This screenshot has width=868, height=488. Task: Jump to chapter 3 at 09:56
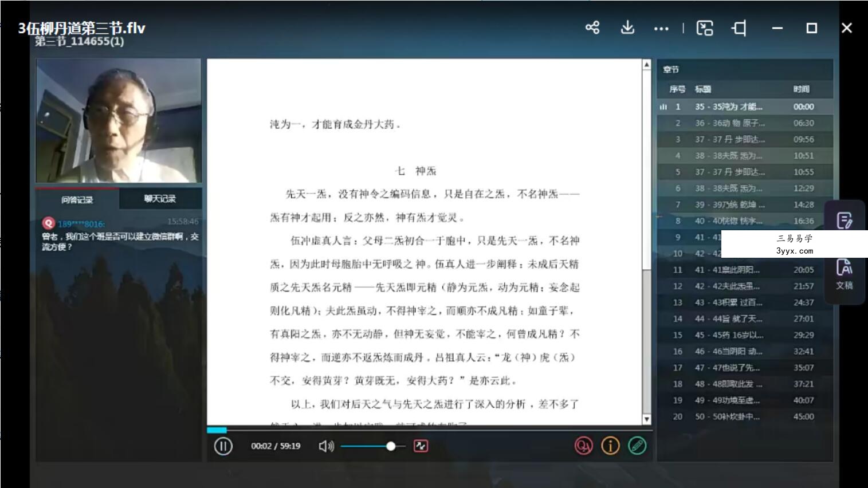pos(745,139)
